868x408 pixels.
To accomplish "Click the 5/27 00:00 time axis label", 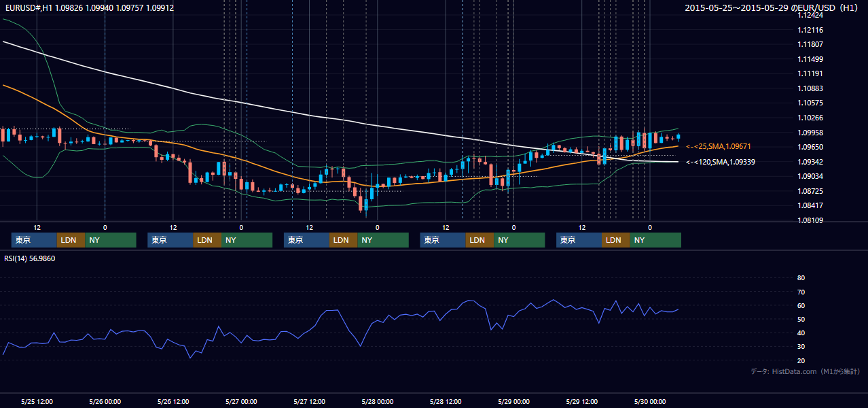I will coord(241,401).
